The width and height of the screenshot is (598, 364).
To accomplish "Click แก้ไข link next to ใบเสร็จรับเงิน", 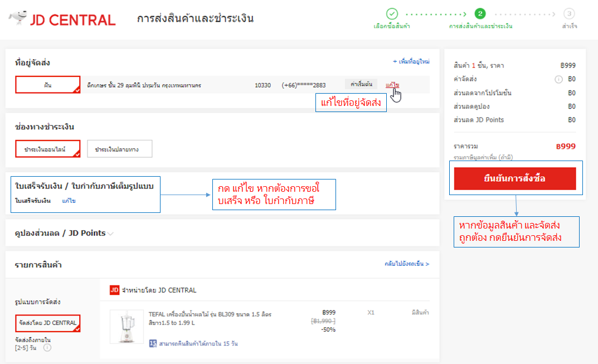I will point(69,201).
